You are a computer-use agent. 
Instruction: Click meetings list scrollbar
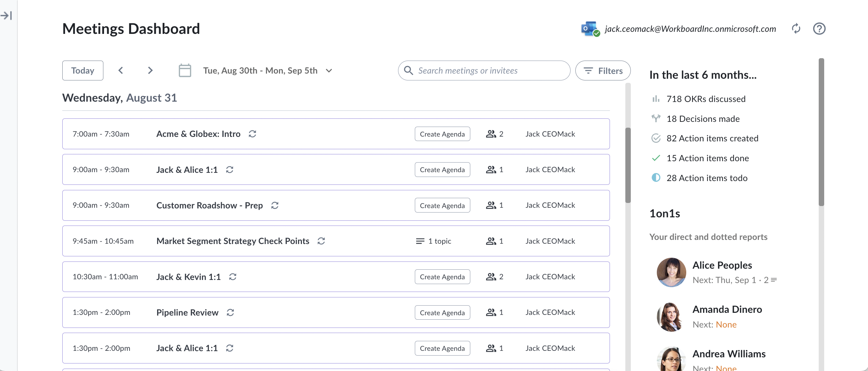click(x=628, y=165)
